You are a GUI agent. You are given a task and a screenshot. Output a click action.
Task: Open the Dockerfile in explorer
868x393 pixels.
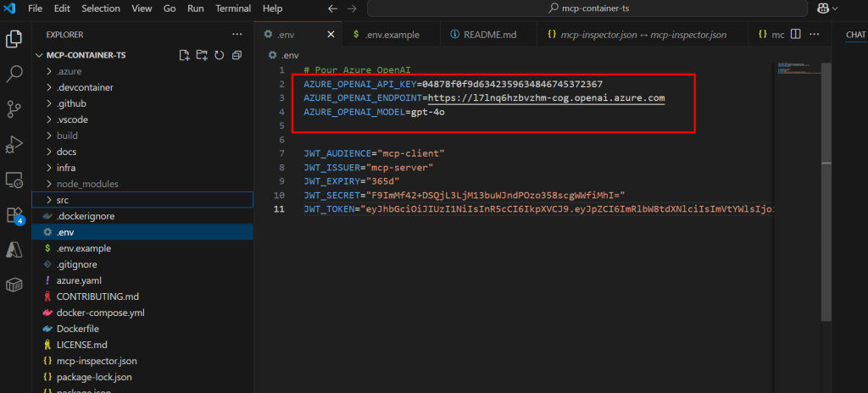(142, 329)
